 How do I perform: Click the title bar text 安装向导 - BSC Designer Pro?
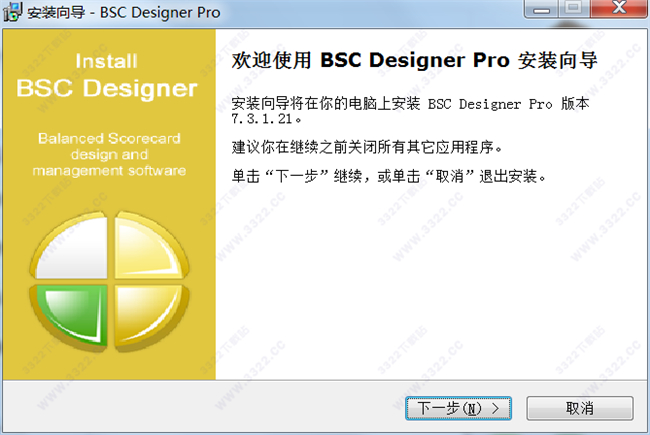(x=124, y=12)
